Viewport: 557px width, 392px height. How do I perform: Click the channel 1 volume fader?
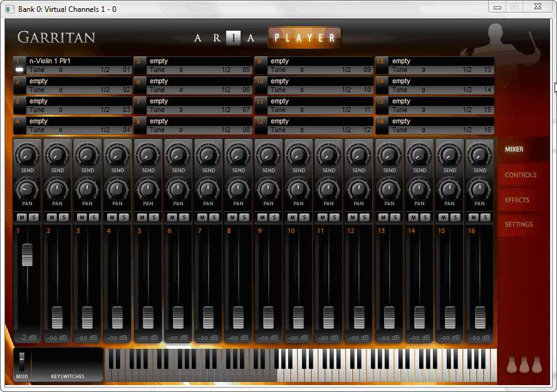tap(27, 255)
